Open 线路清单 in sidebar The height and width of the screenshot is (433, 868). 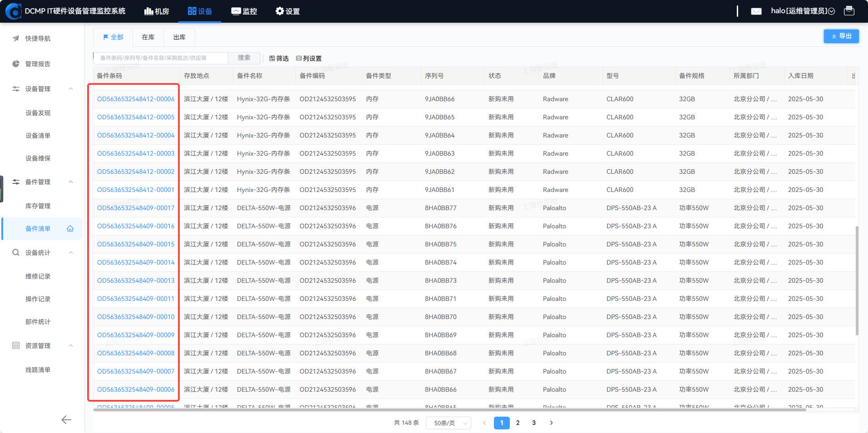tap(38, 370)
